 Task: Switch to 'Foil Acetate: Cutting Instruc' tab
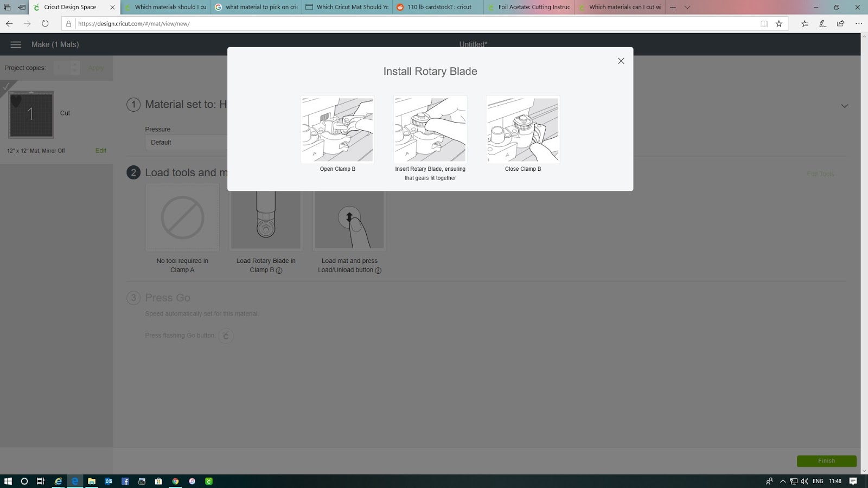tap(529, 7)
